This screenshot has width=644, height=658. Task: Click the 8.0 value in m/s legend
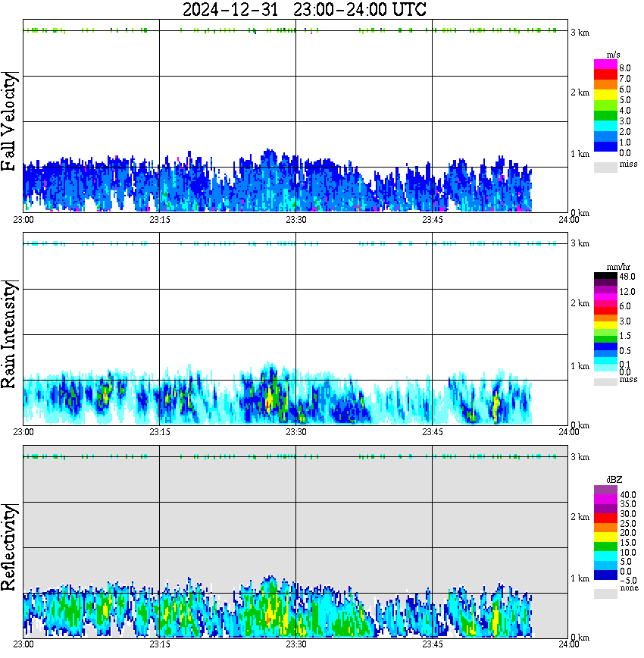[x=625, y=68]
